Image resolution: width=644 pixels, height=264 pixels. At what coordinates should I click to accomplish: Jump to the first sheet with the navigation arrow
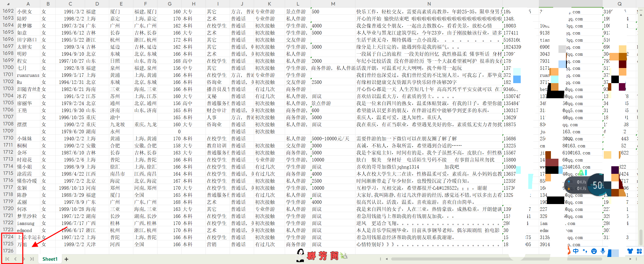coord(7,259)
